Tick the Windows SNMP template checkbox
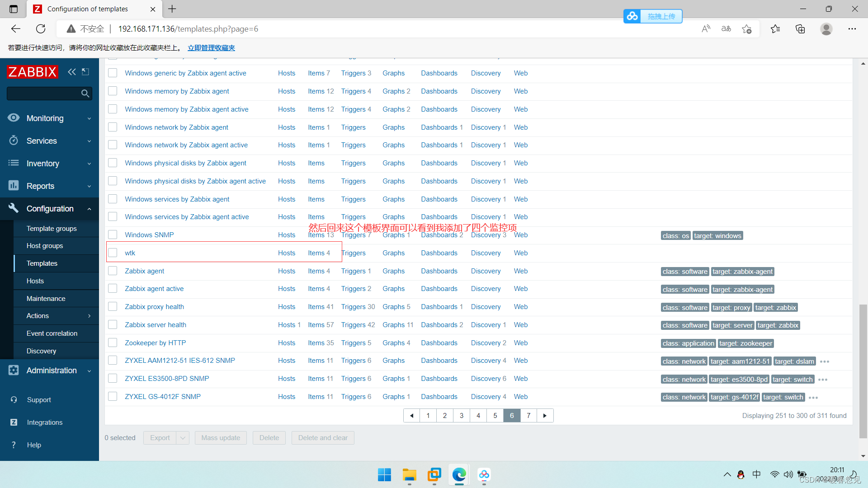This screenshot has width=868, height=488. click(113, 235)
